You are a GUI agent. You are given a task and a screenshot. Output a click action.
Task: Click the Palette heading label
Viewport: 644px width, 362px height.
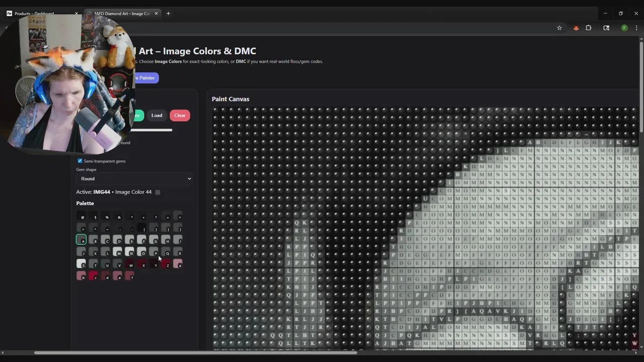tap(85, 203)
